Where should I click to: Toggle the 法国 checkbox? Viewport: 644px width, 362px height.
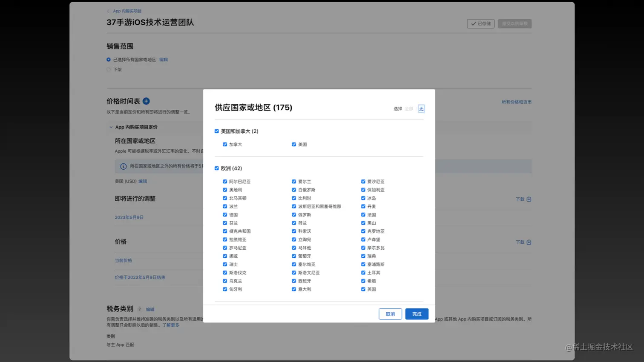(363, 215)
